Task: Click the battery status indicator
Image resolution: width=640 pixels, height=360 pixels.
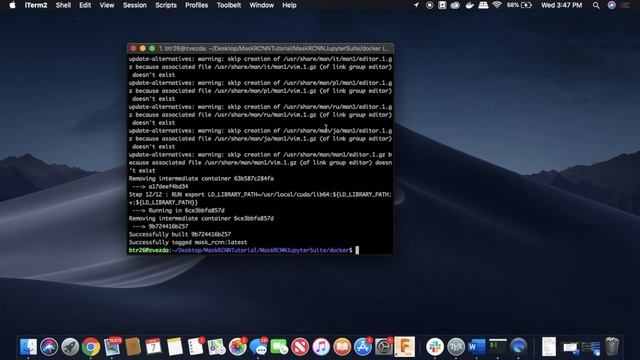Action: click(519, 5)
